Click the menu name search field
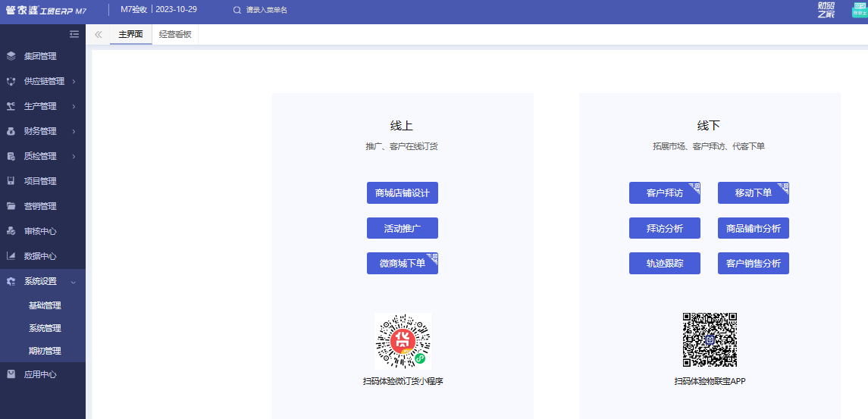The image size is (868, 419). [267, 10]
